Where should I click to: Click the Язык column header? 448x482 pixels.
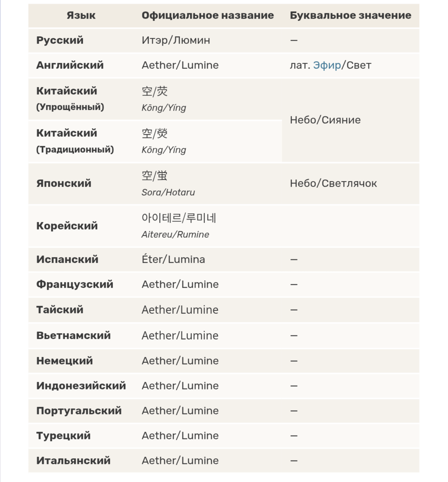click(x=81, y=16)
